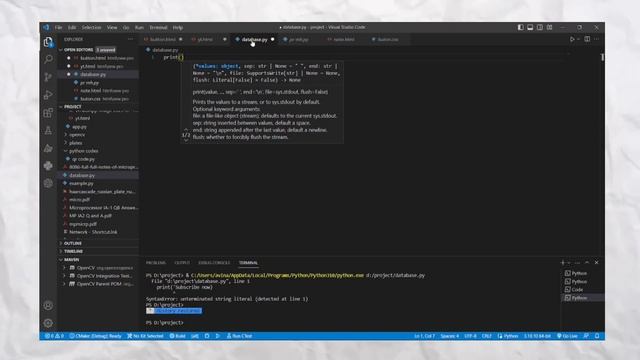Click errors and warnings count in status bar
The width and height of the screenshot is (640, 360).
point(54,336)
